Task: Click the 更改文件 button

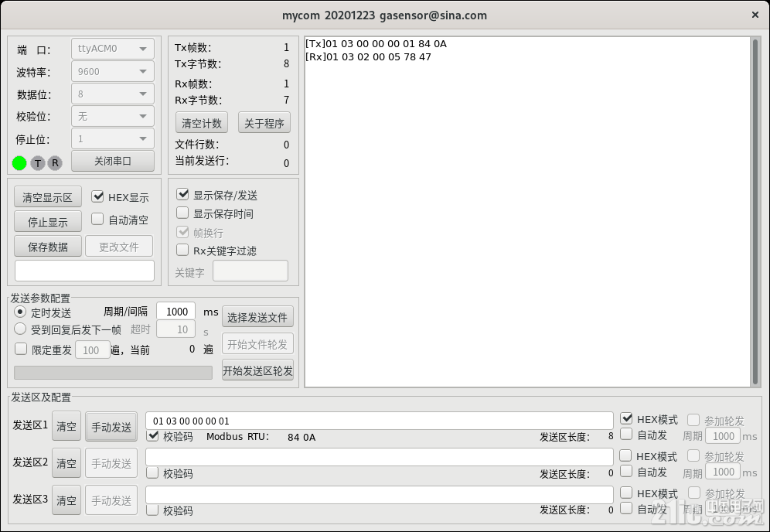Action: click(x=119, y=247)
